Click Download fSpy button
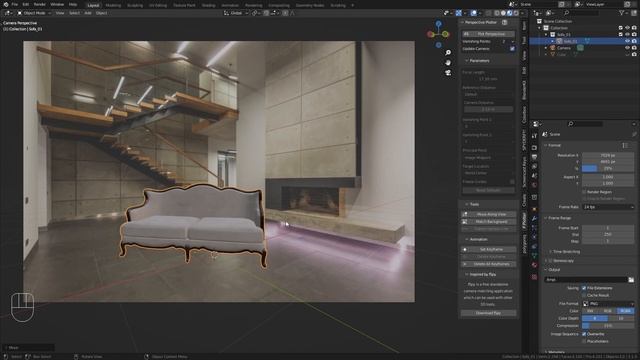640x360 pixels. point(489,313)
